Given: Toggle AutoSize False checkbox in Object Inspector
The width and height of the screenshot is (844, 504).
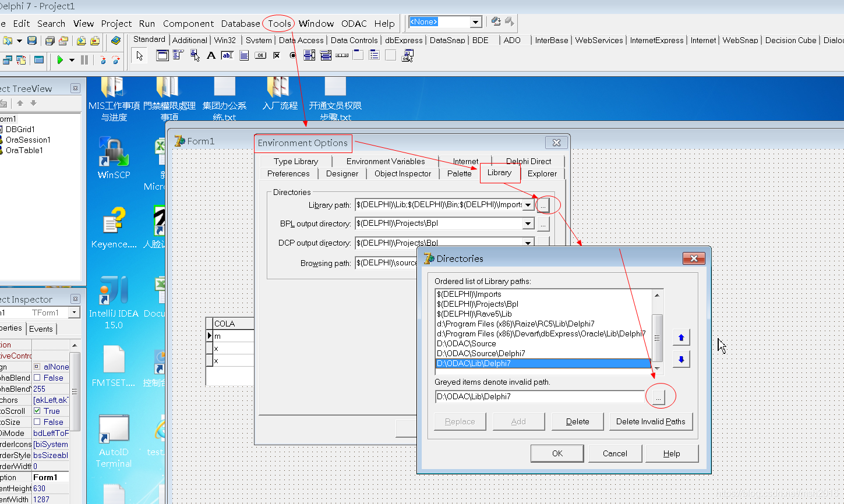Looking at the screenshot, I should (37, 422).
